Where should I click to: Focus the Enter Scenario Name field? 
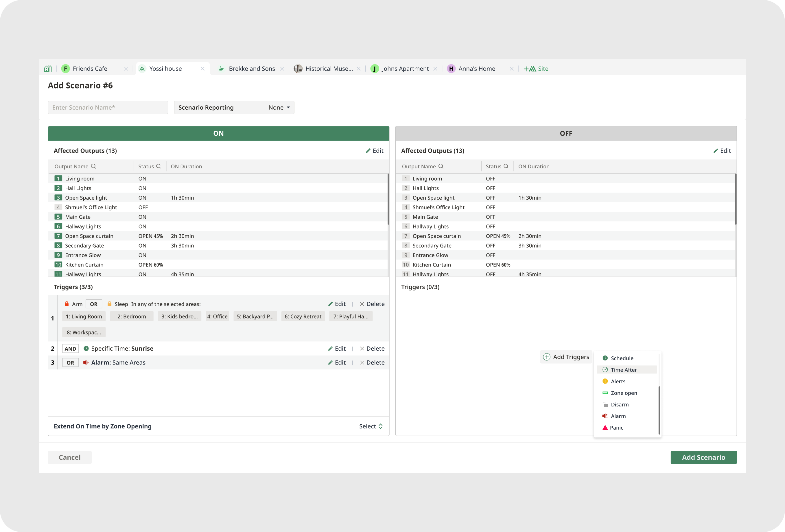pos(108,107)
